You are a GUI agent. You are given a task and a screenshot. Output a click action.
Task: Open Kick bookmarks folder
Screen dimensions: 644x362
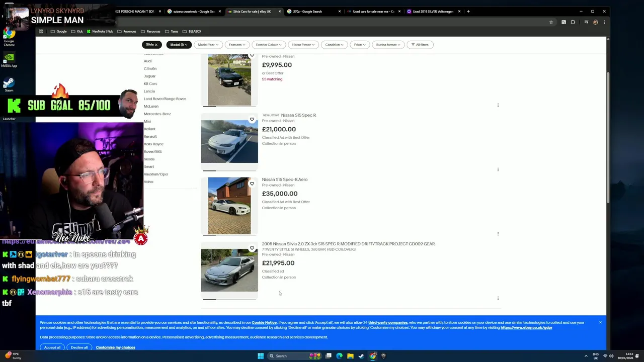coord(77,31)
